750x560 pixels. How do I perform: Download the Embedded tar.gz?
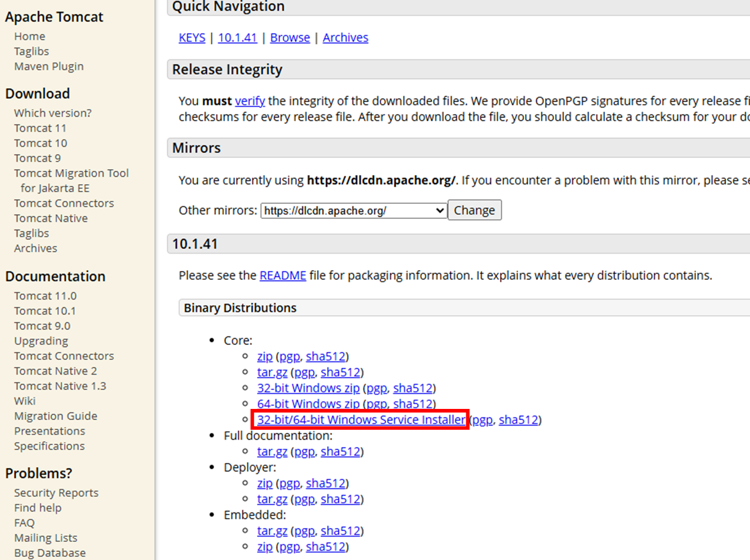[272, 531]
